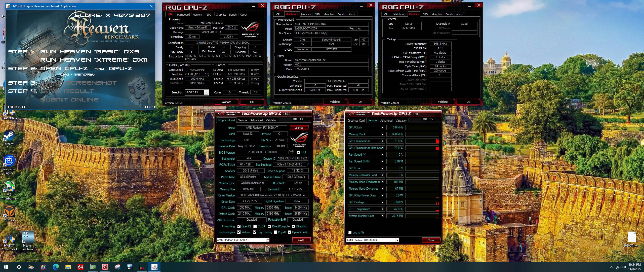Image resolution: width=644 pixels, height=272 pixels.
Task: Click the GPU Temperature sensor graph
Action: (x=422, y=141)
